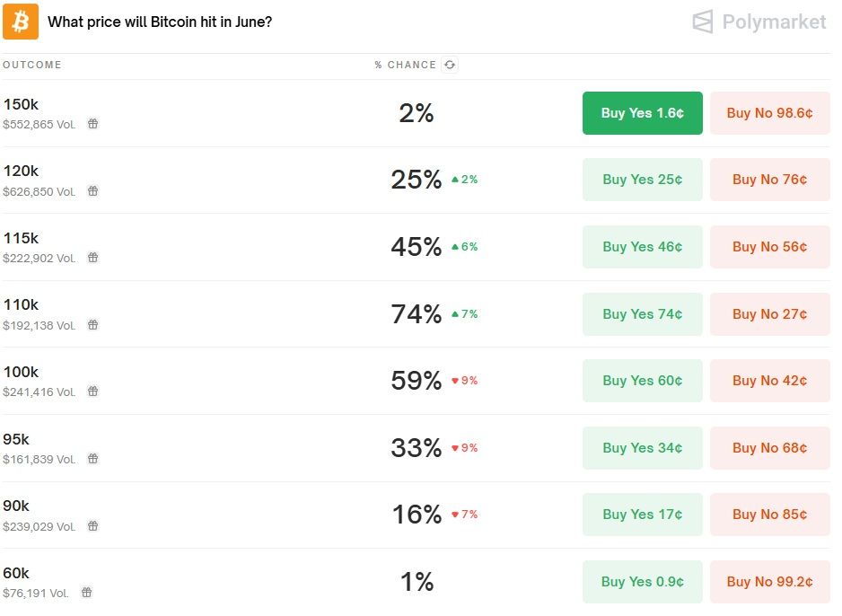
Task: Click the gift icon under 60k
Action: point(86,593)
